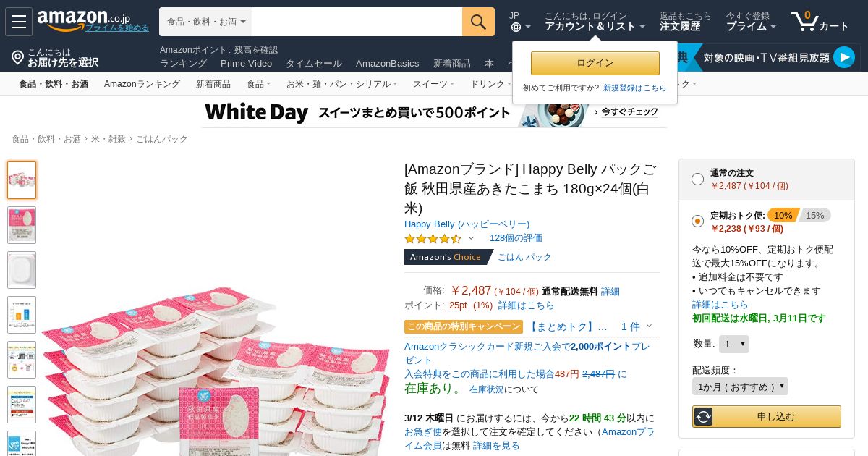Click the orange search magnifier button
868x456 pixels.
(x=478, y=22)
